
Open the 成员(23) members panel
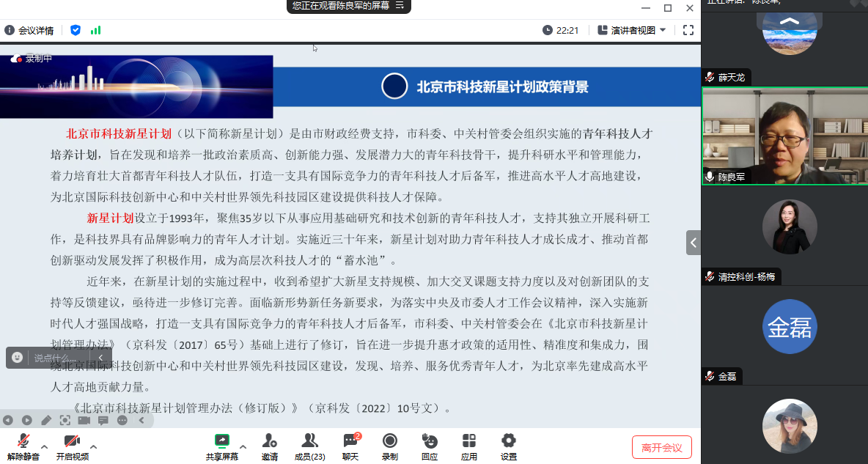[x=309, y=447]
